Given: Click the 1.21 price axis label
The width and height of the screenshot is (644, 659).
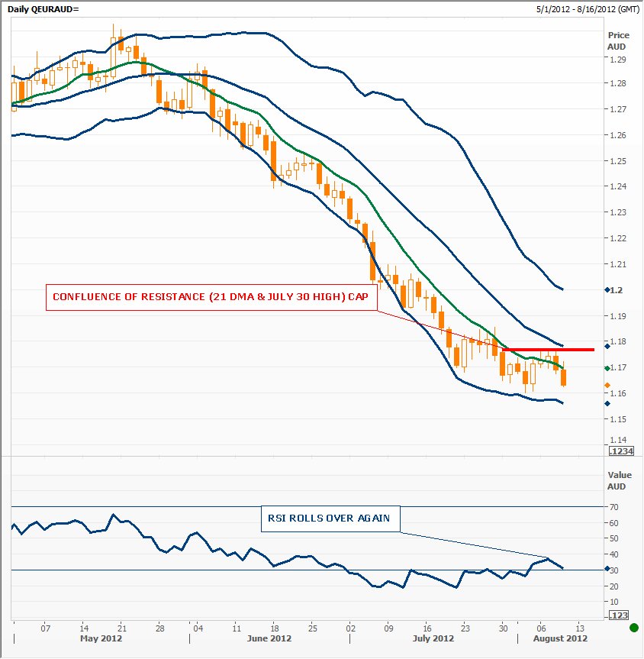Looking at the screenshot, I should tap(618, 264).
